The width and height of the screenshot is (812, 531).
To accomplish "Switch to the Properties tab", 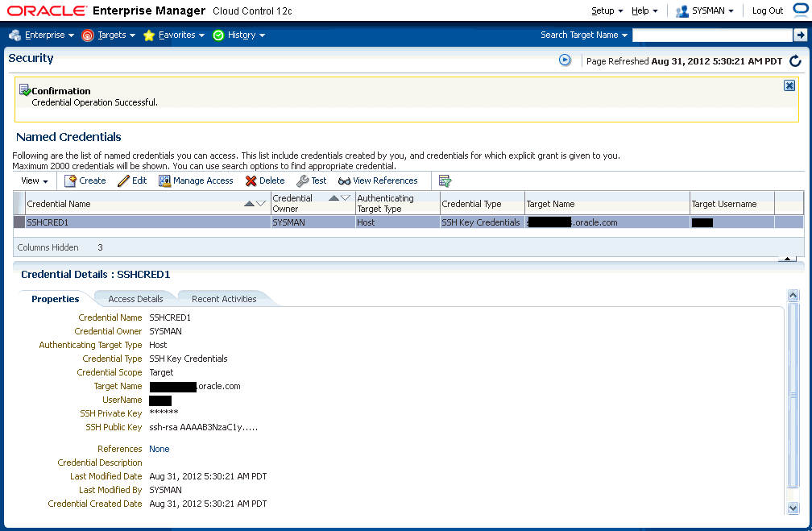I will 56,299.
